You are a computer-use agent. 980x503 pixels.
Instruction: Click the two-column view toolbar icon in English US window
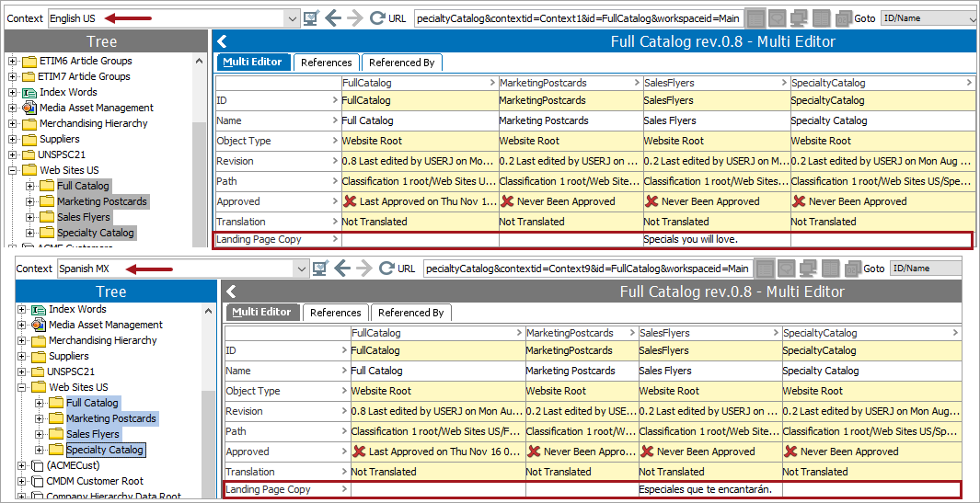[x=821, y=18]
